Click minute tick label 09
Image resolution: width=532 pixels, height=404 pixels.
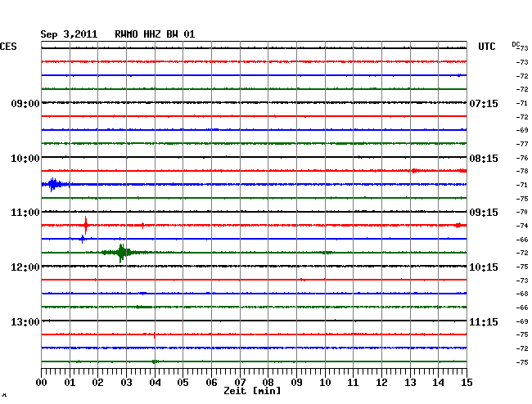(x=296, y=383)
